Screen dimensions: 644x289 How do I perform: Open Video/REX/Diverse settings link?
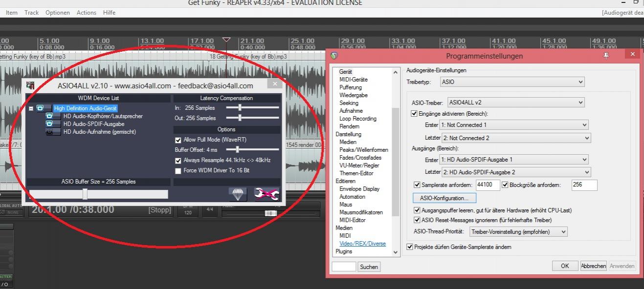(362, 244)
